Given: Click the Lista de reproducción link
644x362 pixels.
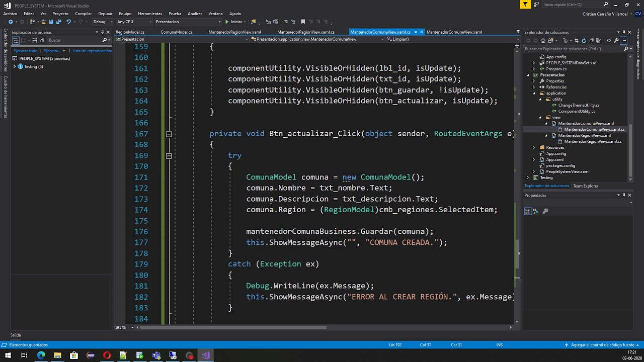Looking at the screenshot, I should pyautogui.click(x=92, y=51).
